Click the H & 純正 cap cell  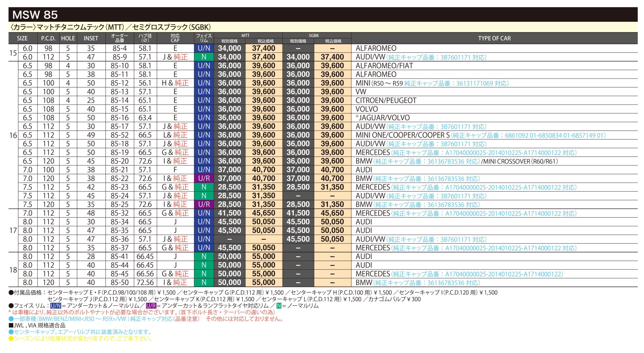(175, 83)
